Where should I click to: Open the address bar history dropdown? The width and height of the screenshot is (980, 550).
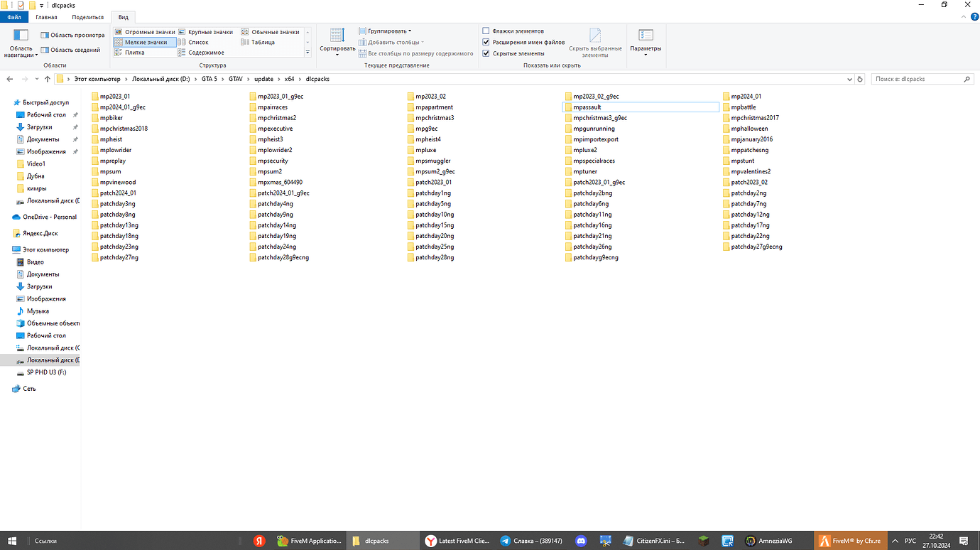[849, 79]
